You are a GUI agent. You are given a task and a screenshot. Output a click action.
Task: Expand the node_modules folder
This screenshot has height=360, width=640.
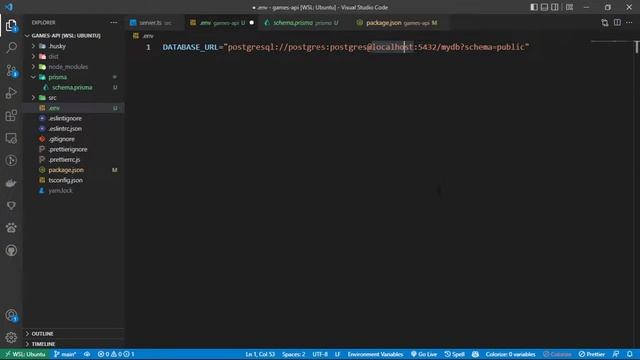73,67
